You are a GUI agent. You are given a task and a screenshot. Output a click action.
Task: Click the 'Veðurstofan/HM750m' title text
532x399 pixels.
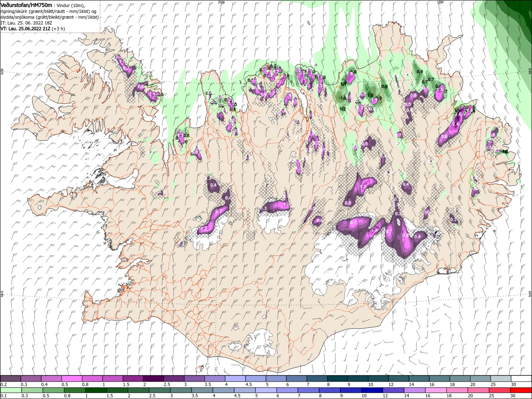[x=26, y=5]
